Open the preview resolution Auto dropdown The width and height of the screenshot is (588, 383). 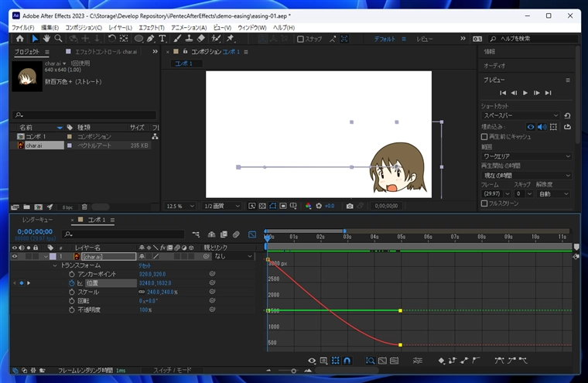coord(554,193)
